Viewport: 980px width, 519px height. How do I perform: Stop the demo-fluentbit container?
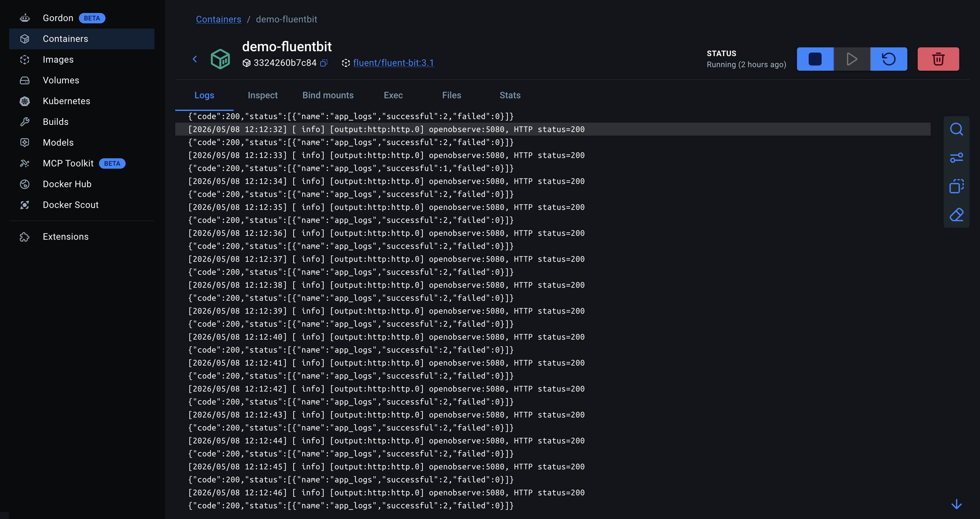pos(815,59)
